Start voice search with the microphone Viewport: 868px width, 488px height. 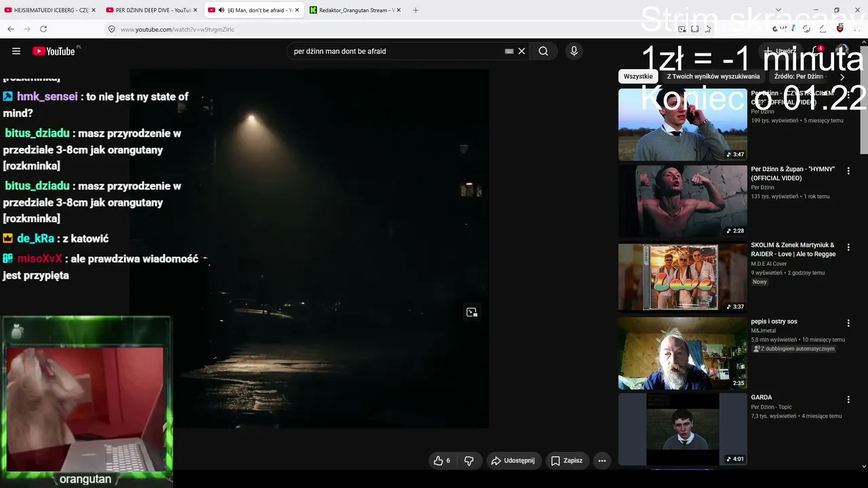coord(574,51)
